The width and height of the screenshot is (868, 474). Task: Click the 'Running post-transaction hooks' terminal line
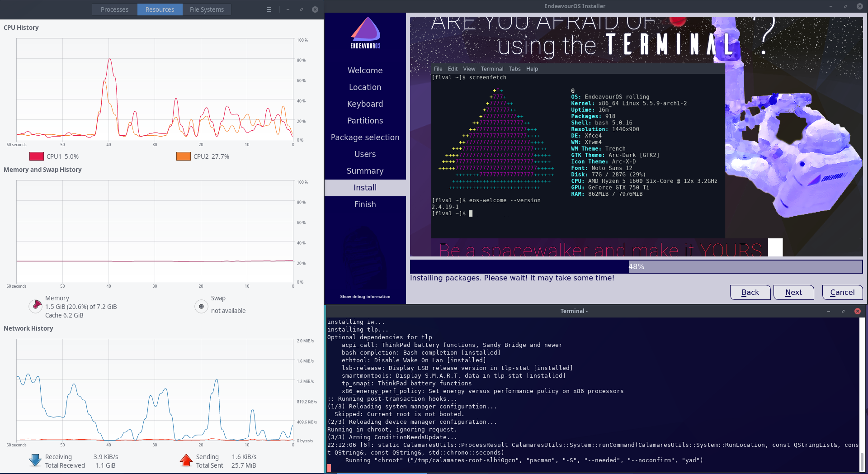pyautogui.click(x=392, y=399)
